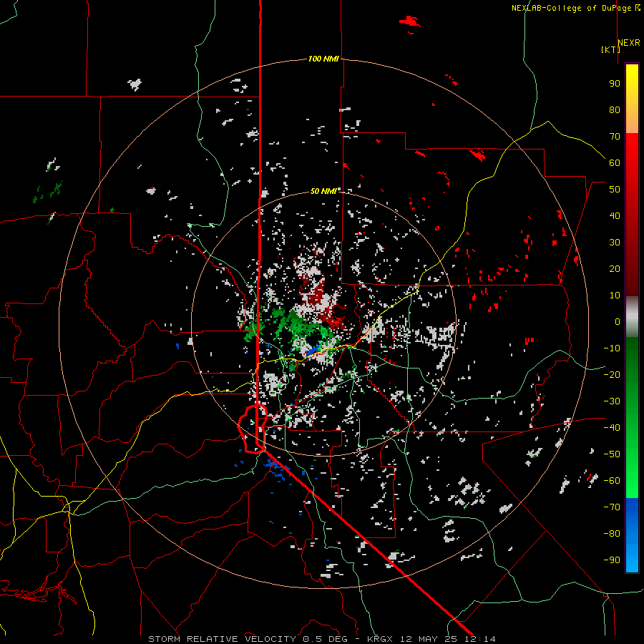Select the positive 90 knot scale label

coord(615,84)
